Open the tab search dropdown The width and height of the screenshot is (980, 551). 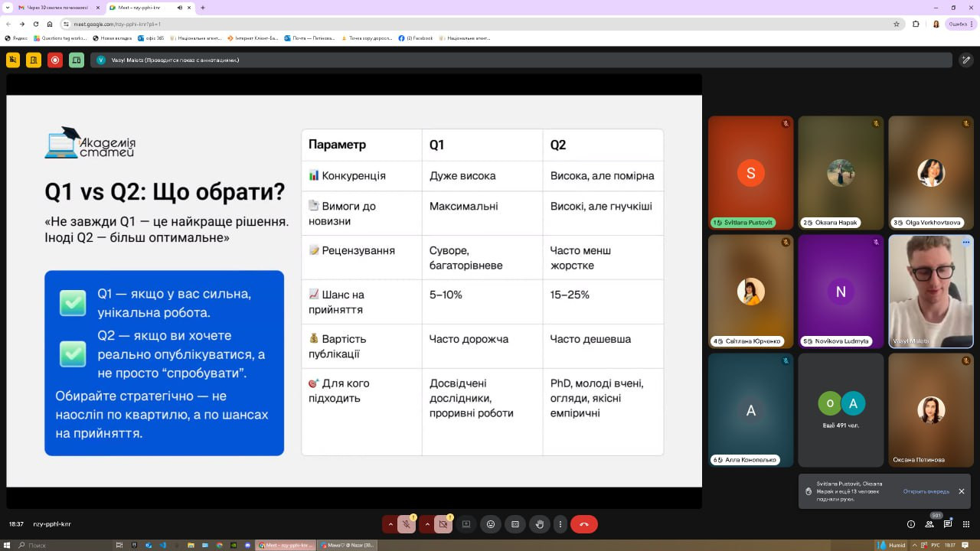(x=7, y=8)
